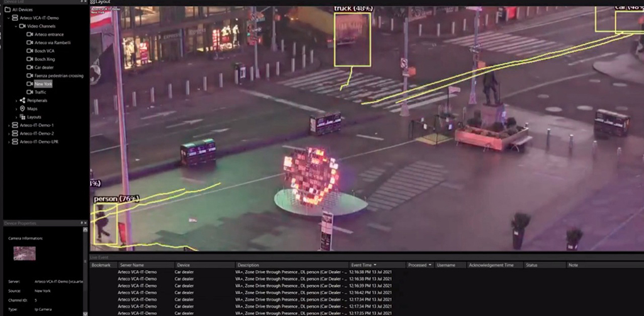Viewport: 644px width, 316px height.
Task: Select the Traffic camera channel
Action: coord(40,92)
